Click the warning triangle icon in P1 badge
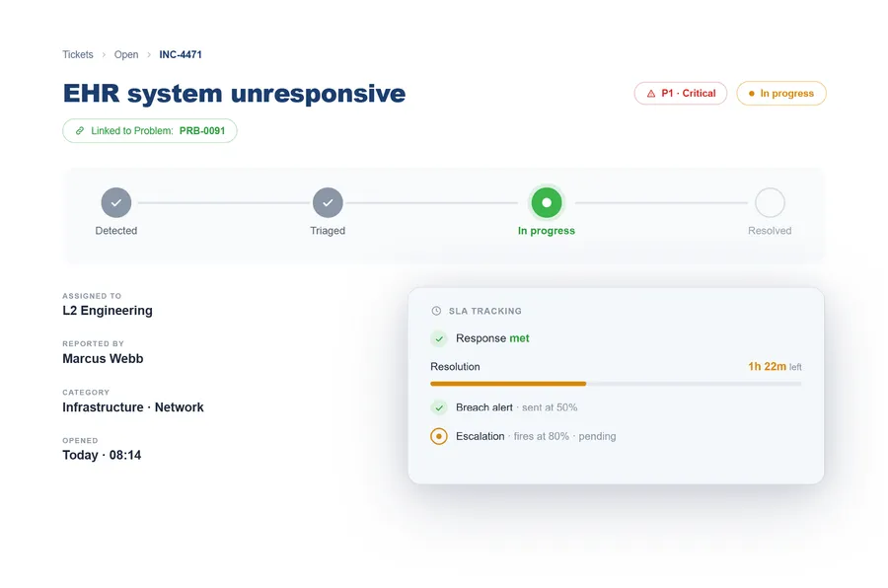 point(651,94)
